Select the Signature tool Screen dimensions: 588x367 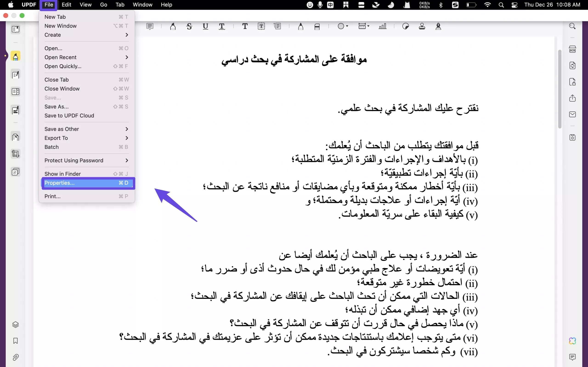(x=438, y=26)
